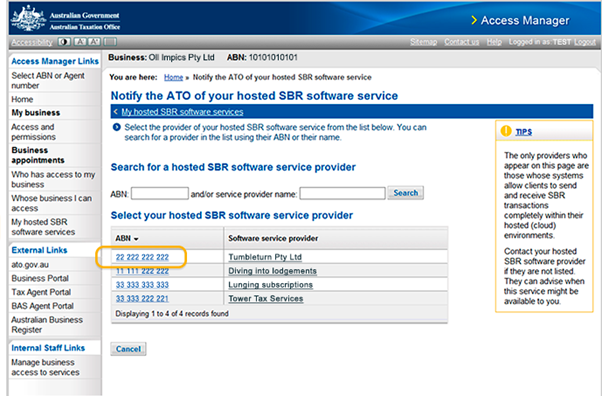
Task: Open Whose business I can access
Action: coord(51,203)
